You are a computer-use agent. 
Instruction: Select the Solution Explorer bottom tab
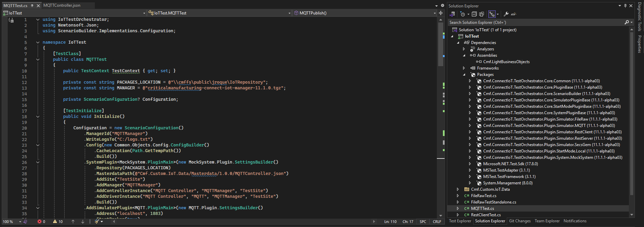tap(490, 221)
